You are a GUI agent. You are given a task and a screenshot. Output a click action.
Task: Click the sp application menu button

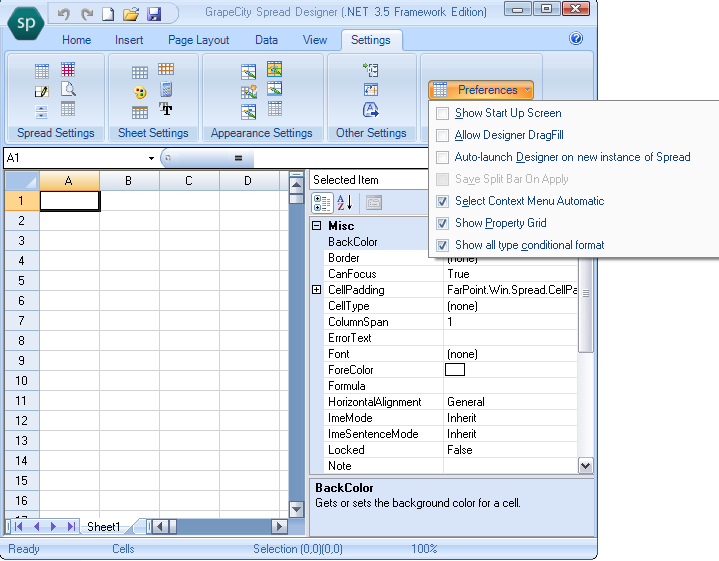(x=26, y=22)
